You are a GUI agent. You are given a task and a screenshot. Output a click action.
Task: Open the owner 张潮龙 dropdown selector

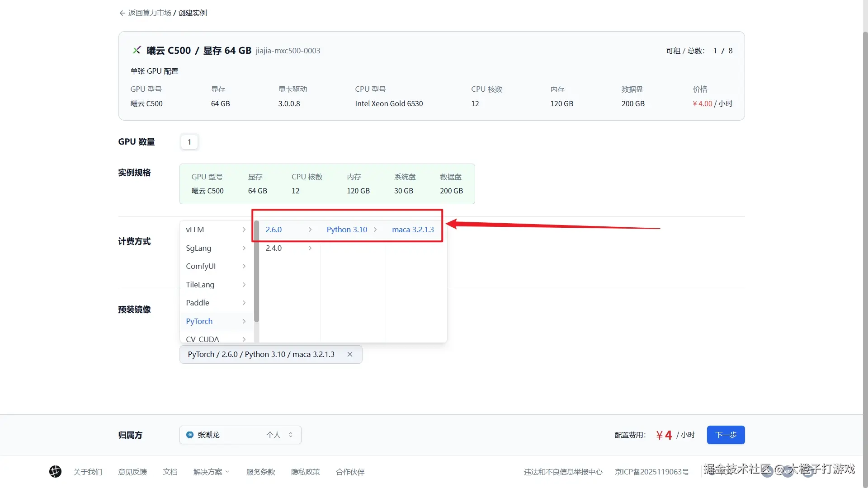[240, 435]
